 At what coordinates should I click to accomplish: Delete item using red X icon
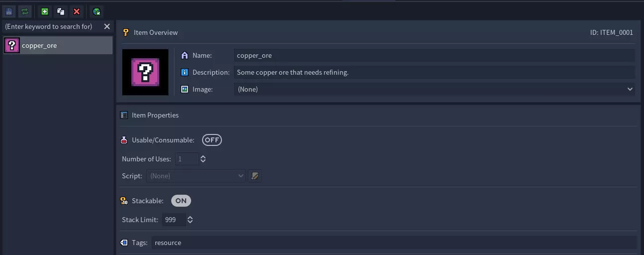[77, 11]
